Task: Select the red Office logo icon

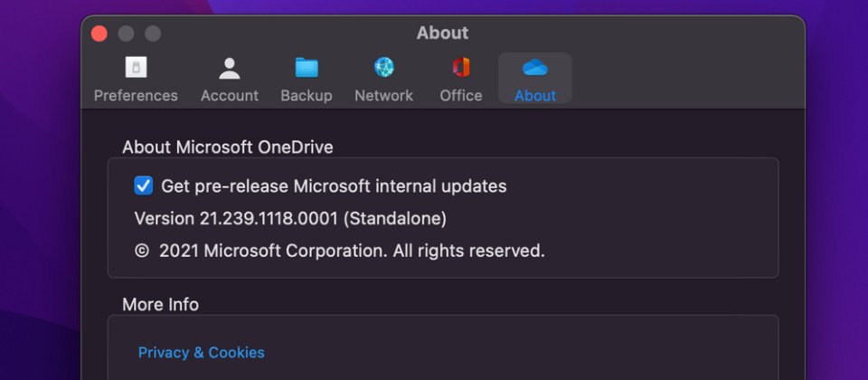Action: (x=460, y=68)
